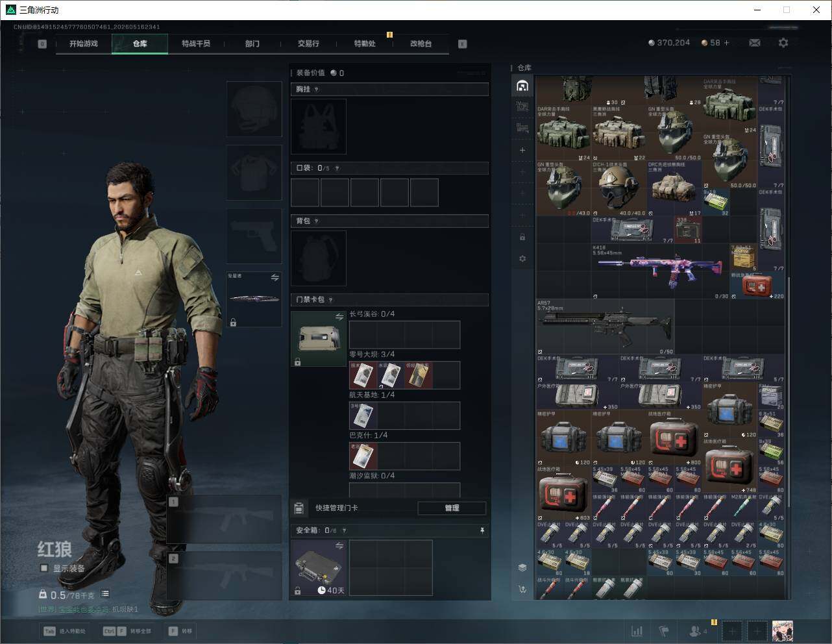The height and width of the screenshot is (644, 832).
Task: Open the 交易行 tab
Action: coord(308,43)
